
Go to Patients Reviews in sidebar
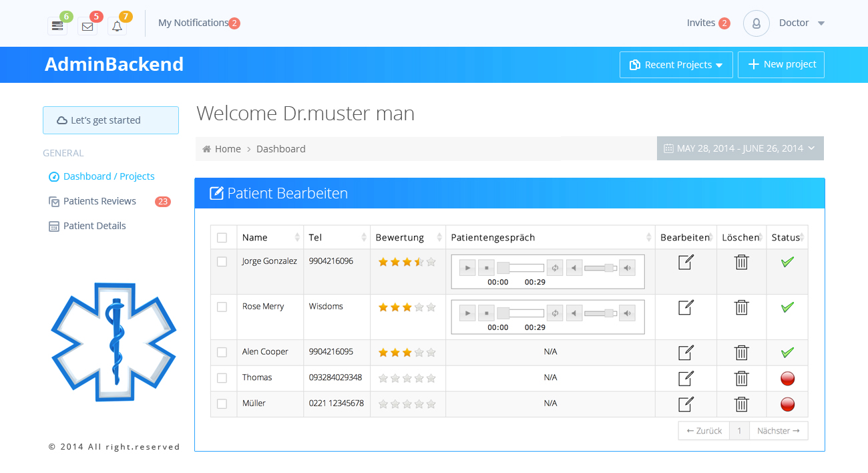(99, 201)
